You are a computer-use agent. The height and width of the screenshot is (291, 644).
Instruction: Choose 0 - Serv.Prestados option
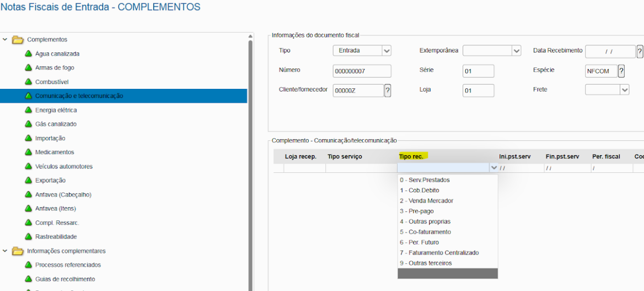point(448,180)
